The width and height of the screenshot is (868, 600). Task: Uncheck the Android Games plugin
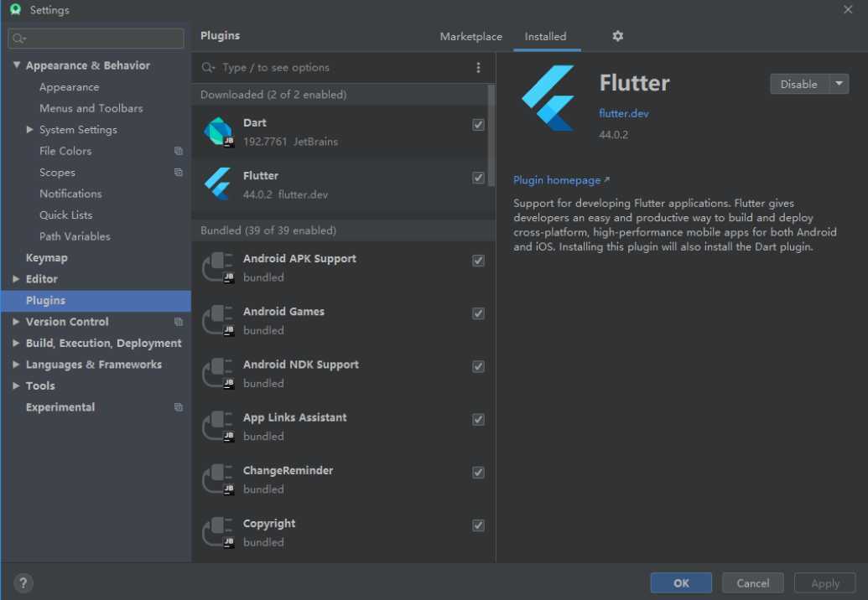click(478, 313)
